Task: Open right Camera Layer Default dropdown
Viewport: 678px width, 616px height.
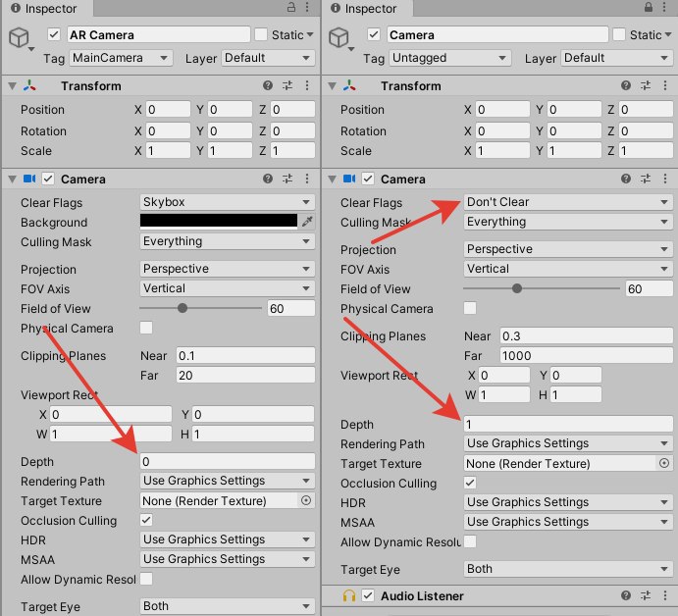Action: click(617, 58)
